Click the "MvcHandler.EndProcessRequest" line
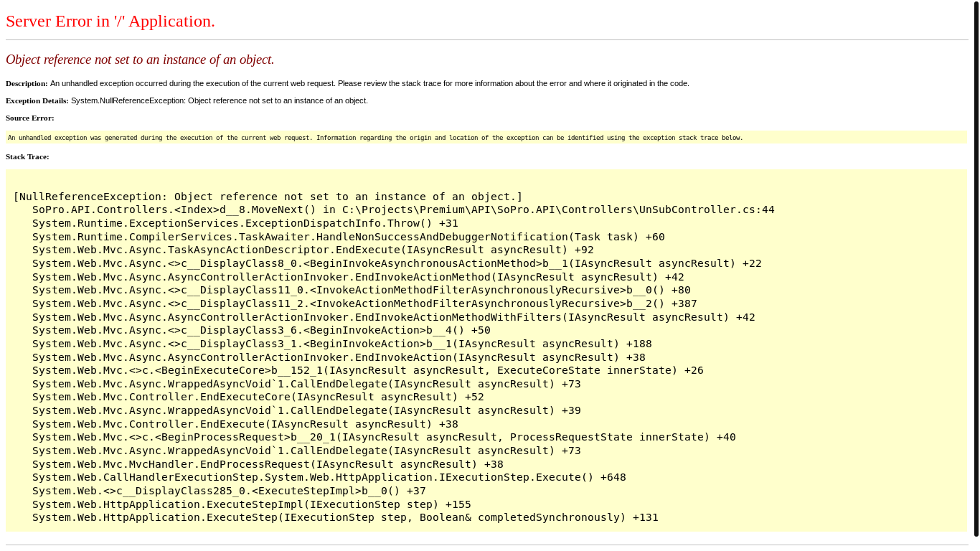 [x=268, y=464]
